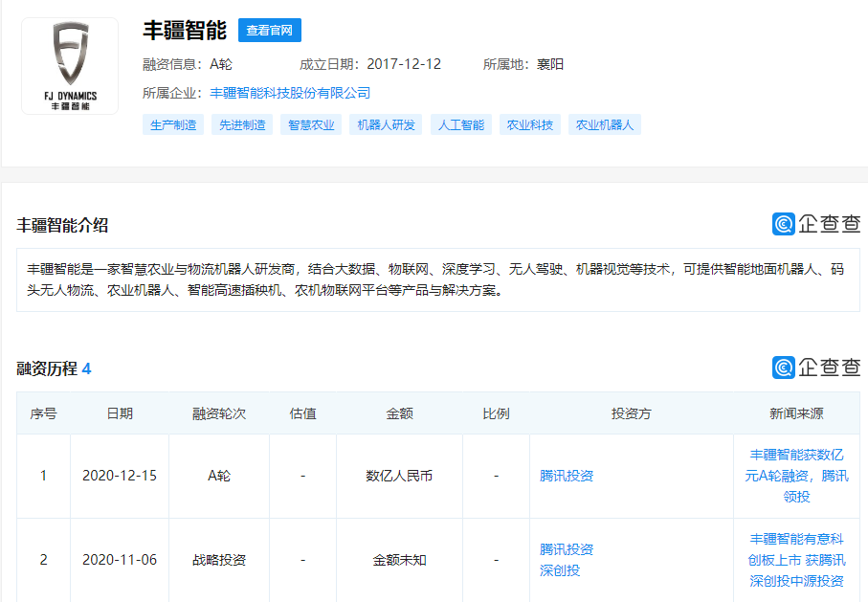Click the 丰疆智能 company title
868x602 pixels.
[x=185, y=30]
